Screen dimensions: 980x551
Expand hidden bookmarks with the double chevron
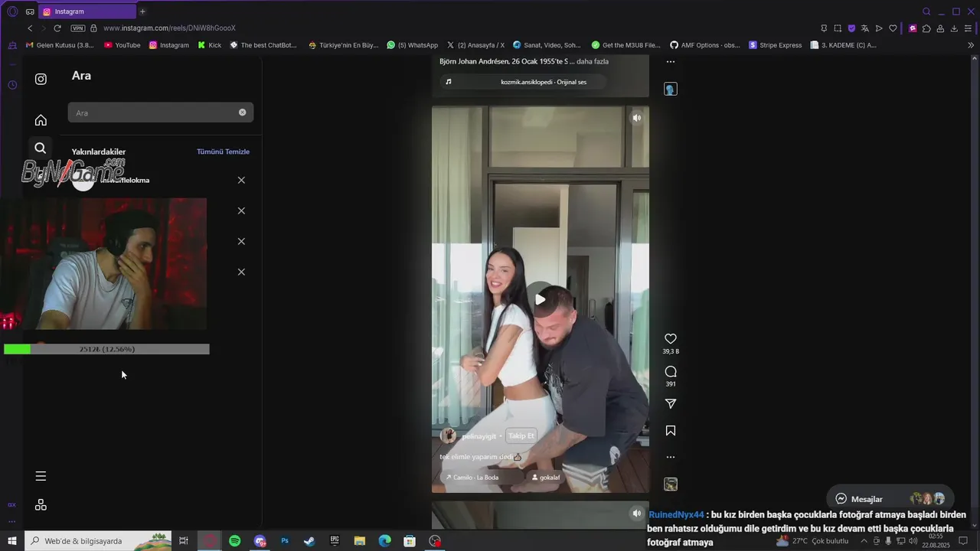pos(971,45)
